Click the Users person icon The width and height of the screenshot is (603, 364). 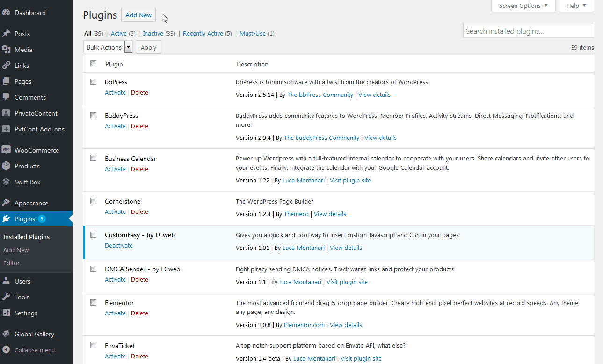[6, 281]
